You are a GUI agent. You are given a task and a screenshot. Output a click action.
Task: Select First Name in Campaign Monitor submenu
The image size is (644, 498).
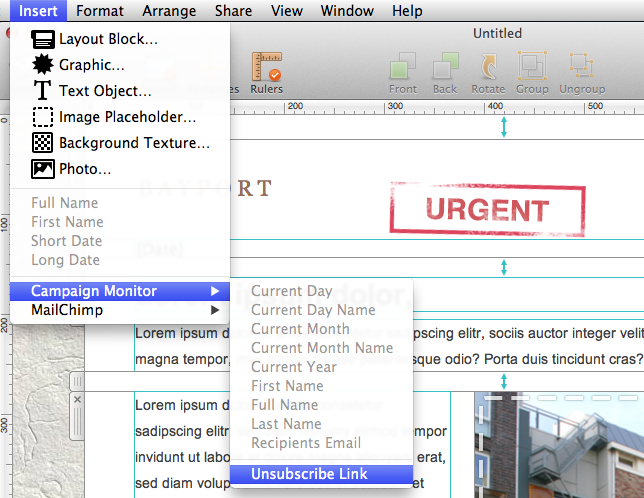click(x=322, y=386)
